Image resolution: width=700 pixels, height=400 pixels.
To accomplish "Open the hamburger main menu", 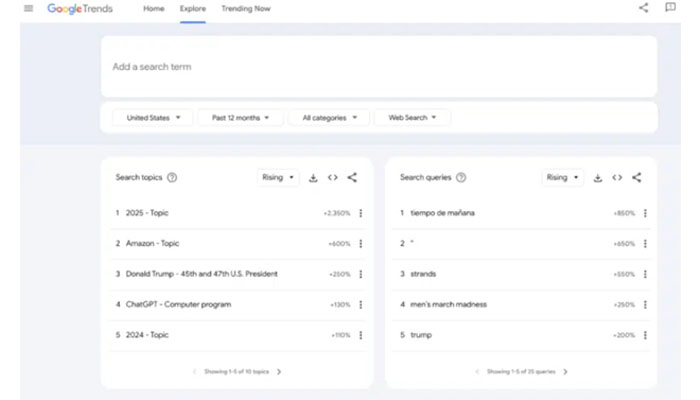I will click(x=28, y=9).
